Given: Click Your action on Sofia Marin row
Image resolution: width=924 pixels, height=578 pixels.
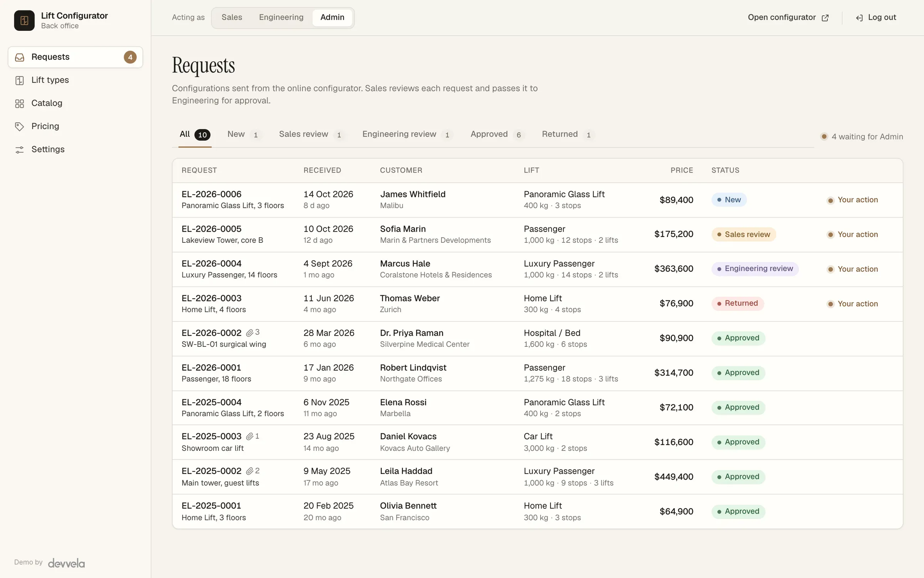Looking at the screenshot, I should pos(852,235).
